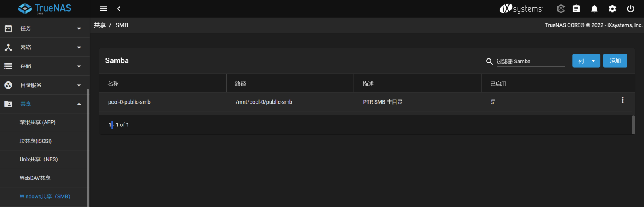644x207 pixels.
Task: Open the 列 columns dropdown
Action: pyautogui.click(x=586, y=61)
